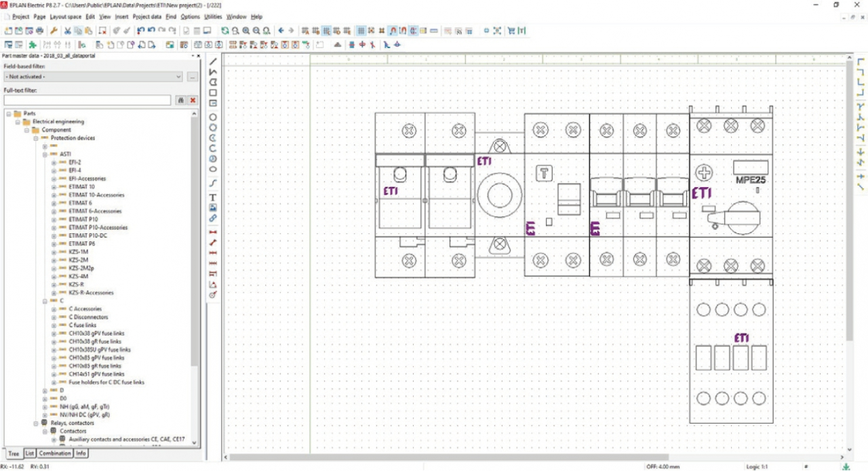Open the Project menu

20,16
